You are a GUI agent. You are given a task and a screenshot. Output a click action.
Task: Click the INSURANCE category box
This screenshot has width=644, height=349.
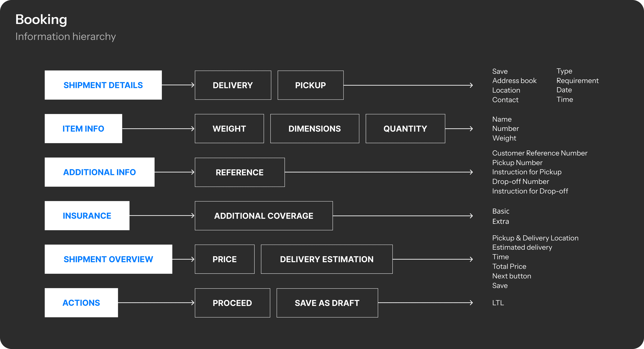(87, 216)
